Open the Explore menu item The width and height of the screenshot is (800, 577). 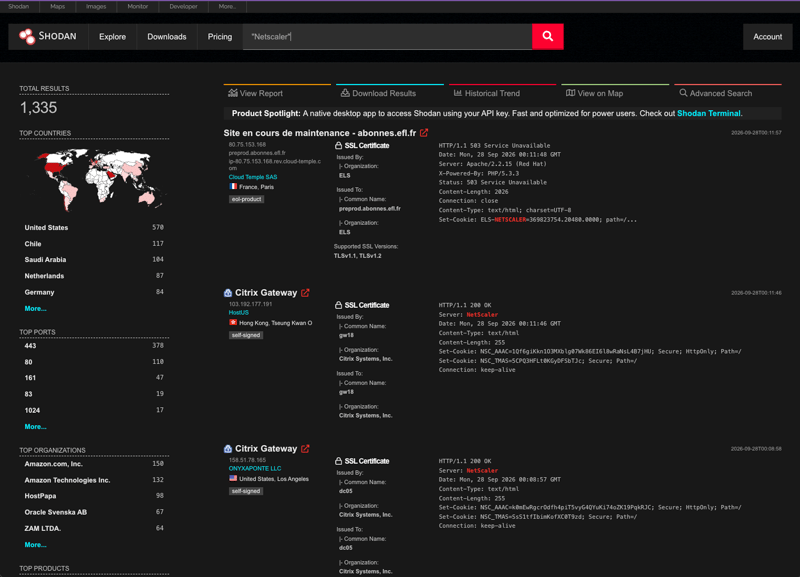click(x=112, y=37)
